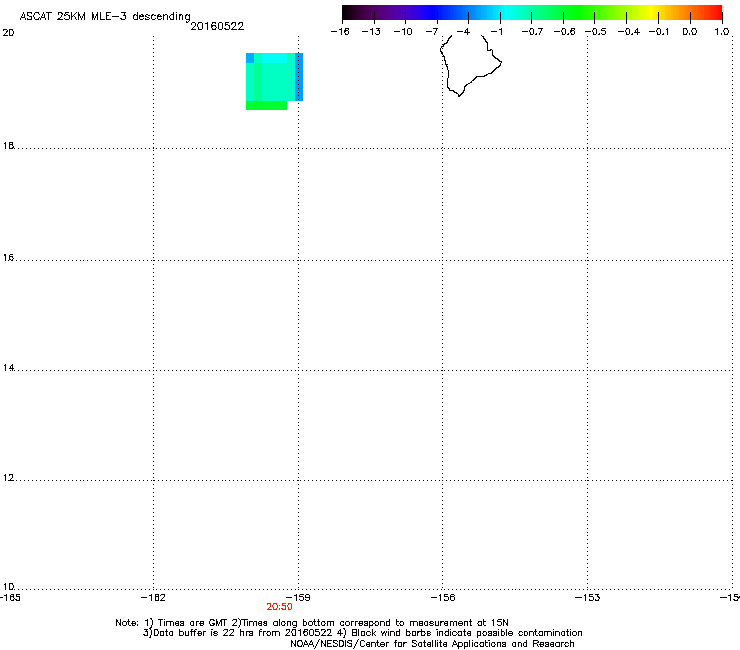Click the color bar label '-0.5'
This screenshot has height=650, width=740.
596,32
